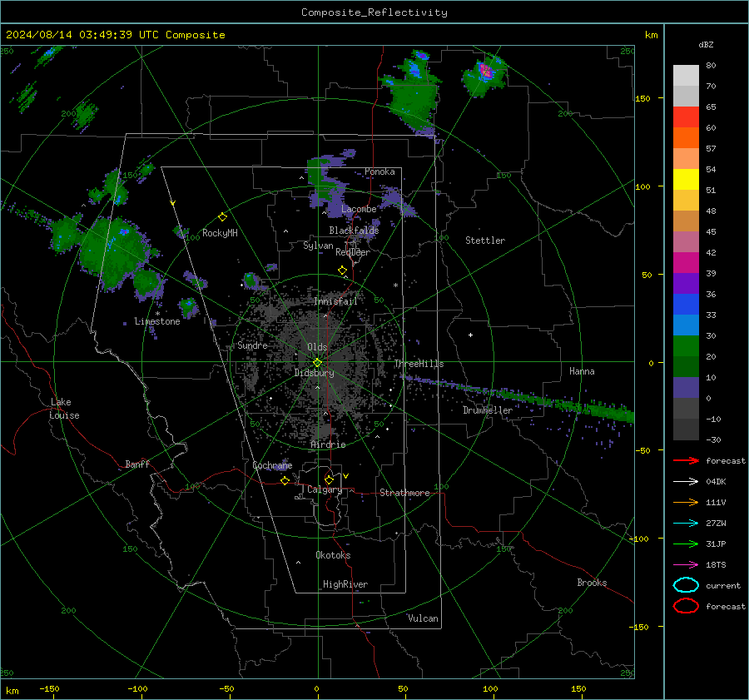Click the Okotoks city label
Viewport: 749px width, 700px height.
tap(333, 555)
